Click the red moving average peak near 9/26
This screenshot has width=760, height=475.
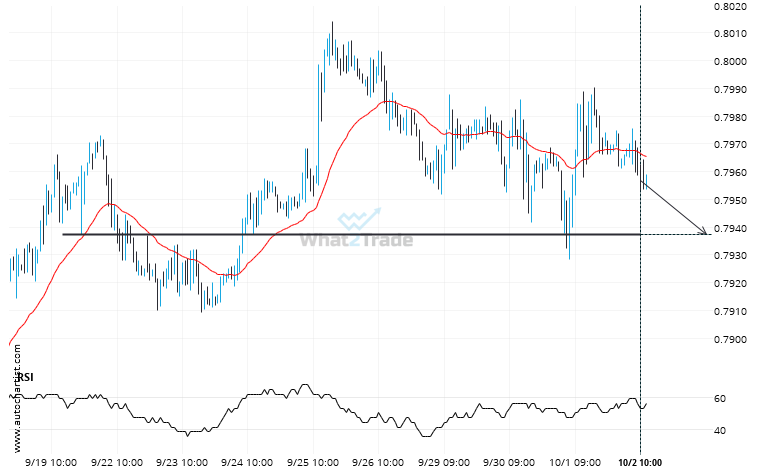(x=383, y=101)
